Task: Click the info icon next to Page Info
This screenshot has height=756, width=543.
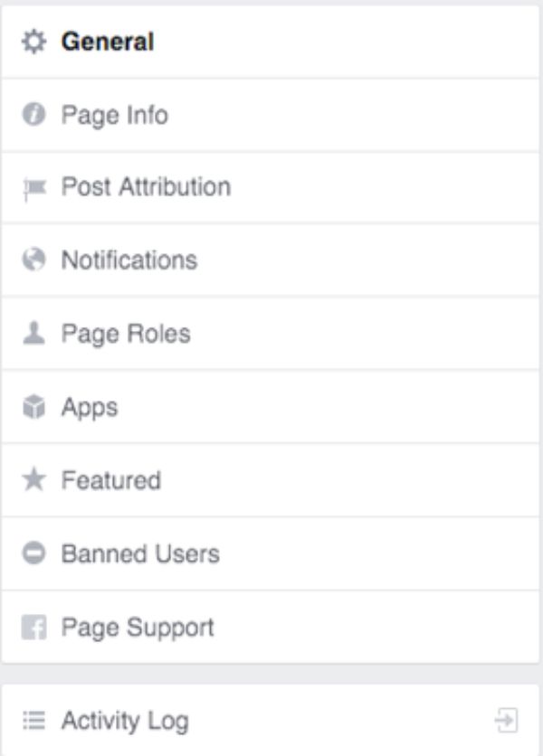Action: [33, 116]
